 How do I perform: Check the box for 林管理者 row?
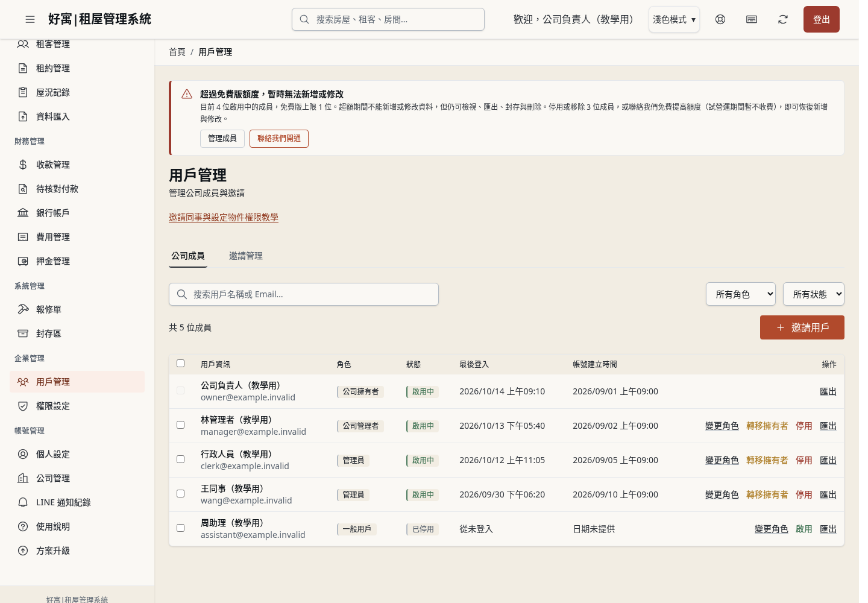click(180, 425)
